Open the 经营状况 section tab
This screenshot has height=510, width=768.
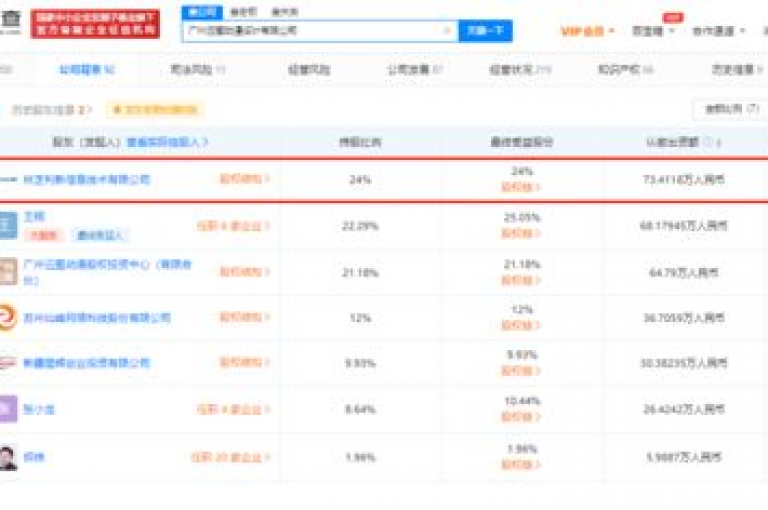pyautogui.click(x=520, y=70)
